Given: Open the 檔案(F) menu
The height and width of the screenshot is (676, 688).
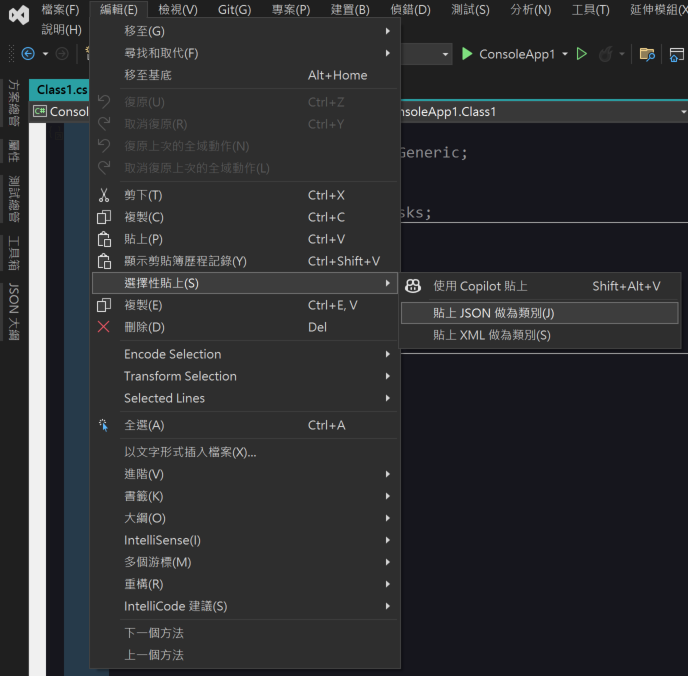Looking at the screenshot, I should pos(60,9).
